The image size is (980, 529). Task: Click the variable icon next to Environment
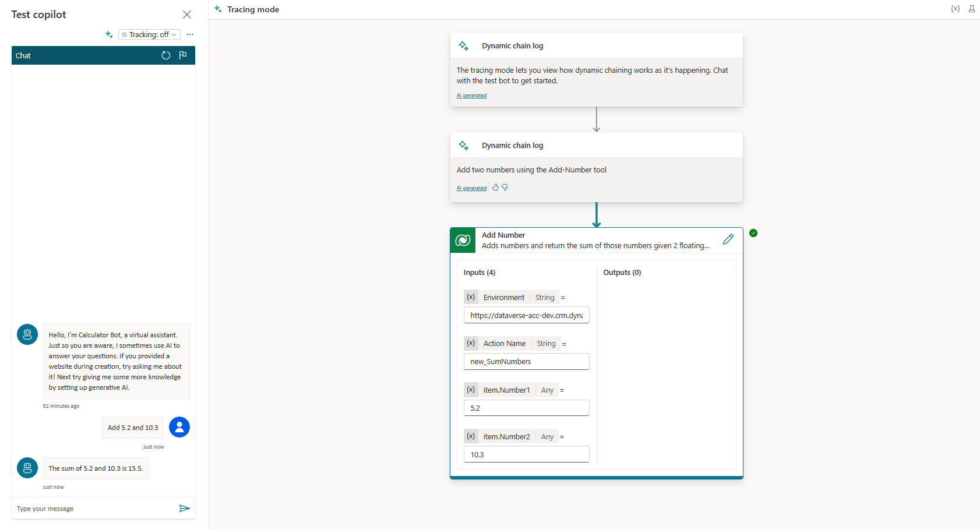[471, 297]
